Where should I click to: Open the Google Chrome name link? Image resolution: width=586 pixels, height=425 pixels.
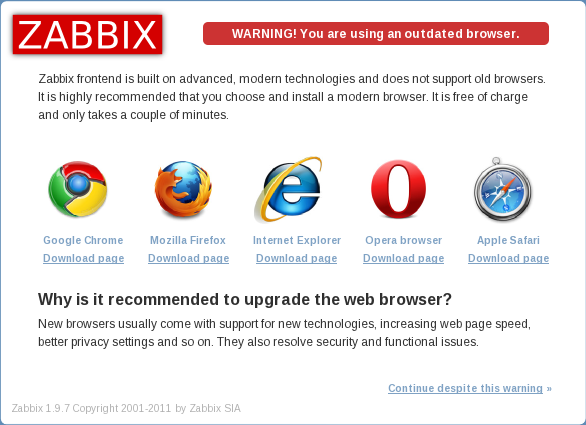[83, 240]
